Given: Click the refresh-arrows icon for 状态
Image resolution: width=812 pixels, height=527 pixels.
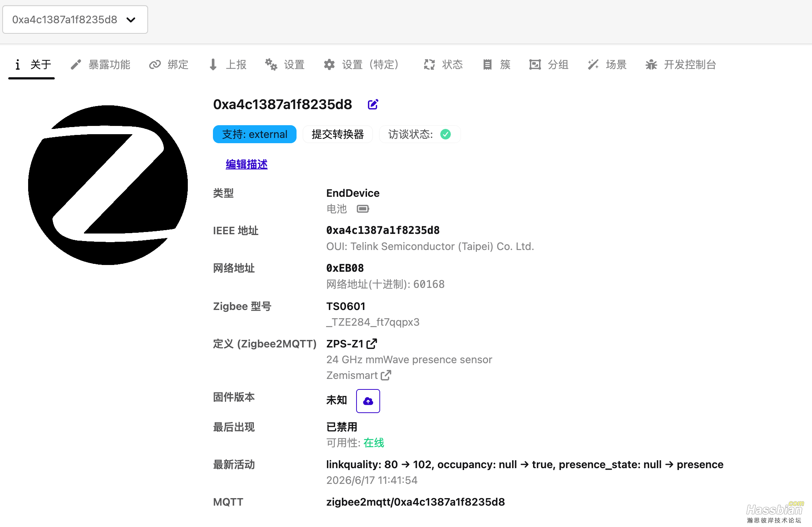Looking at the screenshot, I should pos(429,65).
